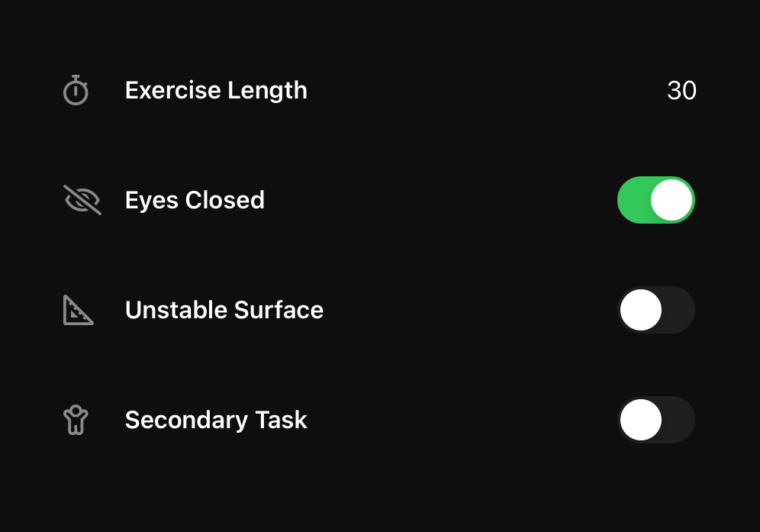Click the Unstable Surface label text
760x532 pixels.
tap(224, 310)
